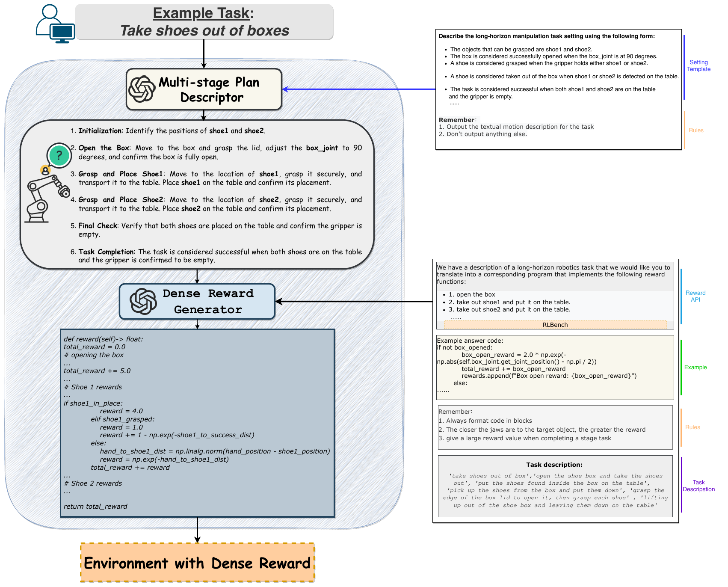Click '# Shoe 1 rewards' comment line
728x587 pixels.
coord(93,387)
